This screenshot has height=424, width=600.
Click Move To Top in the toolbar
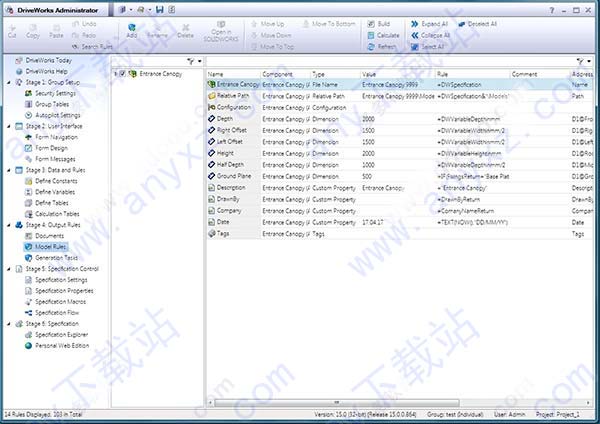pyautogui.click(x=272, y=47)
